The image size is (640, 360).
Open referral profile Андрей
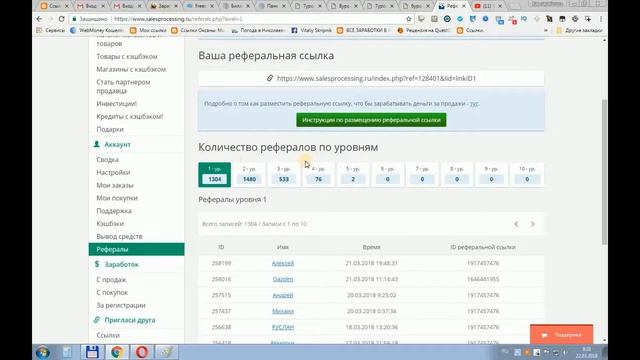point(283,295)
